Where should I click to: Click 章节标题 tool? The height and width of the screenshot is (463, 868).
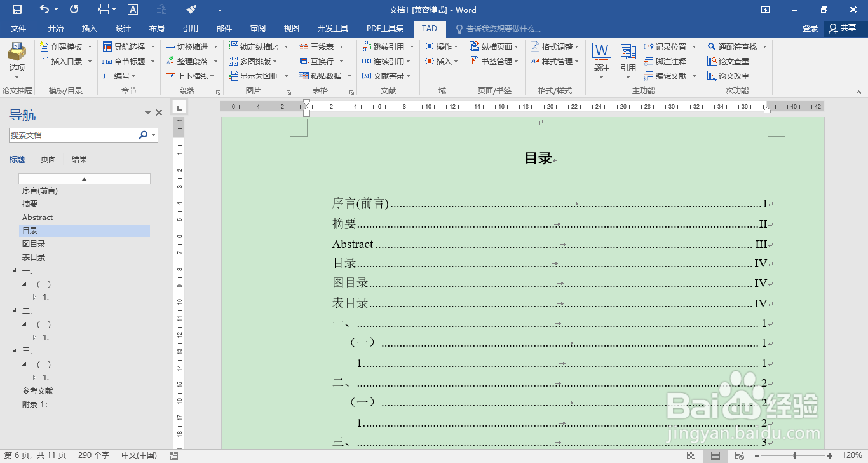click(128, 62)
